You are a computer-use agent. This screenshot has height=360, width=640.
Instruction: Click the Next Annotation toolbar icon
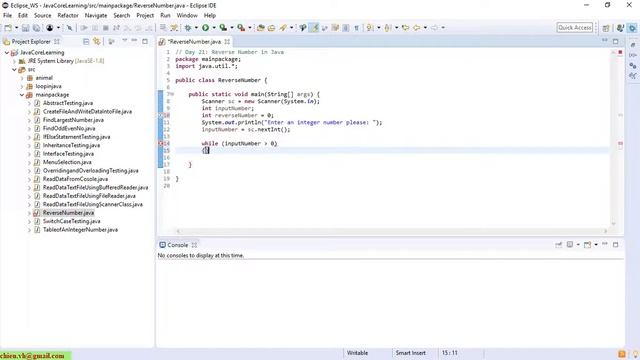click(370, 28)
